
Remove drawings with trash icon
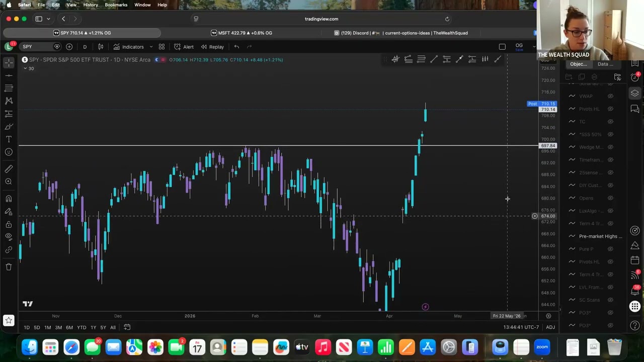9,266
